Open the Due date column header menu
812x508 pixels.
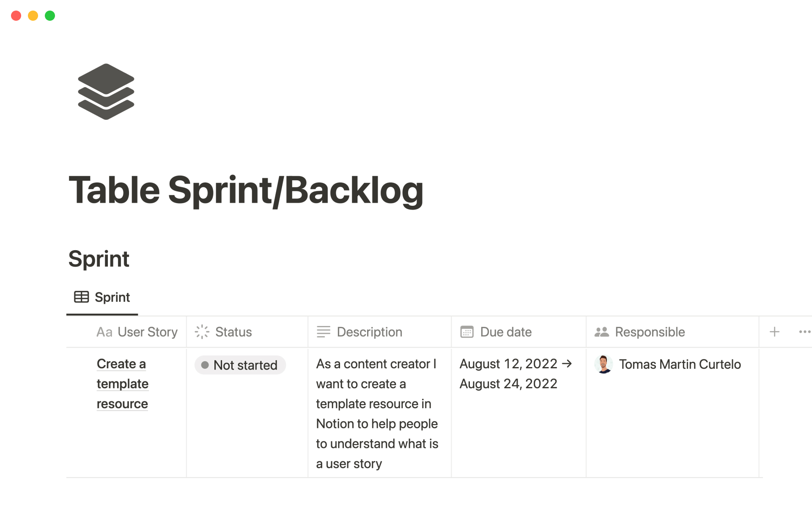click(506, 332)
